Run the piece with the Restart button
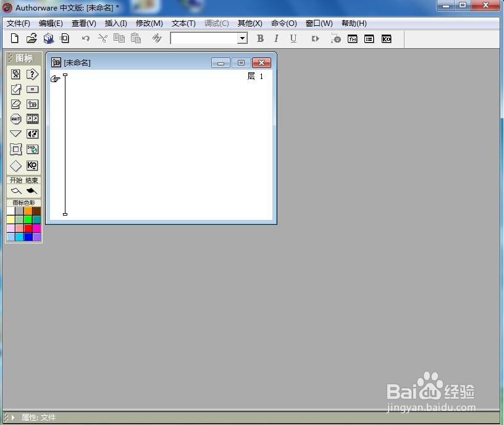 [x=316, y=38]
